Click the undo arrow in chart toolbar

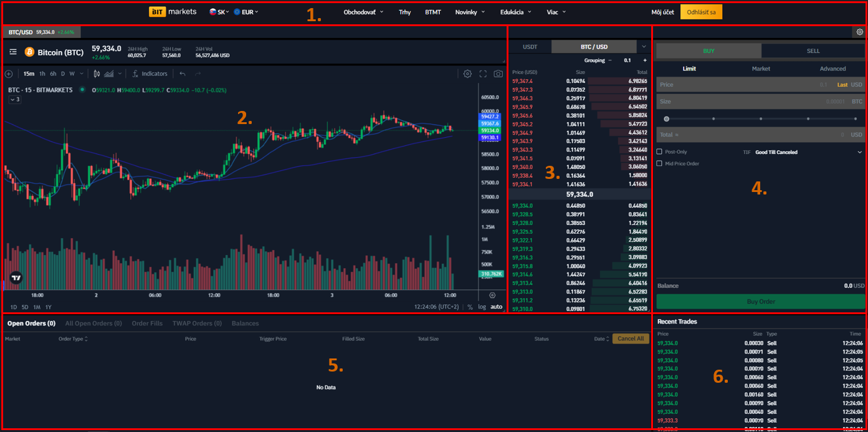pos(183,74)
